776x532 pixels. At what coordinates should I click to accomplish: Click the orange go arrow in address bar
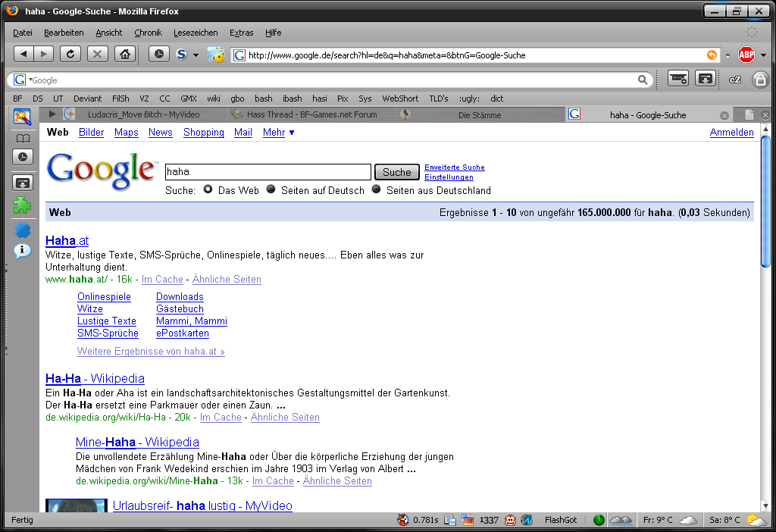[712, 55]
